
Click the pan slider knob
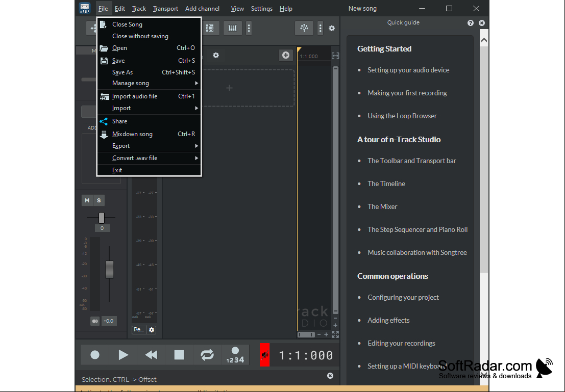102,218
